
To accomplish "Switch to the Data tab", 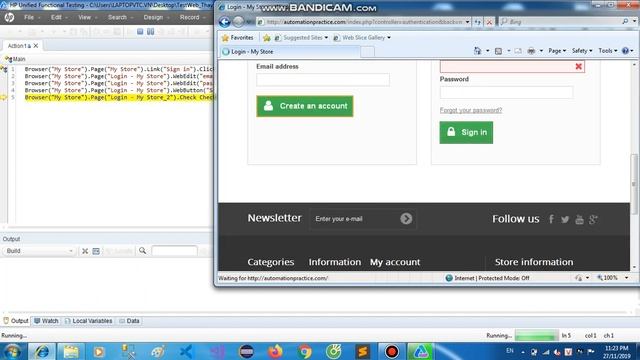I will (129, 321).
